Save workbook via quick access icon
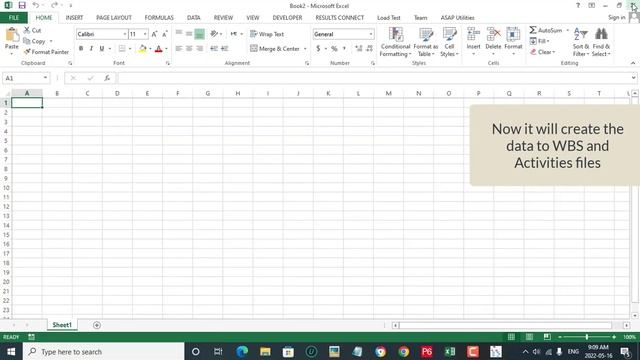 click(x=22, y=5)
